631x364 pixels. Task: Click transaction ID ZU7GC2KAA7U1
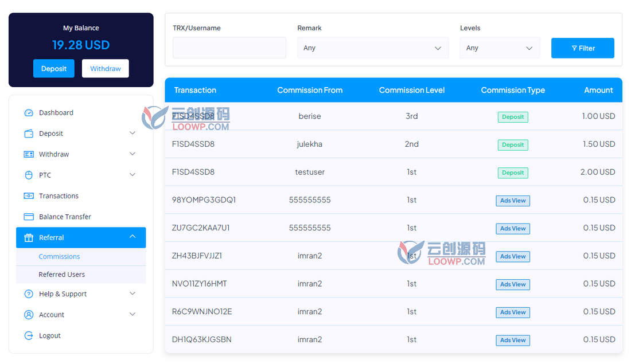[x=201, y=228]
